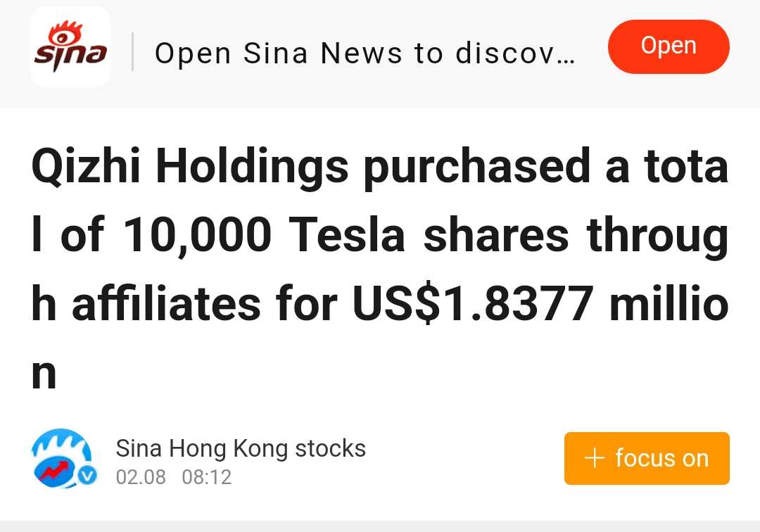Tap the Sina logo icon

tap(71, 46)
